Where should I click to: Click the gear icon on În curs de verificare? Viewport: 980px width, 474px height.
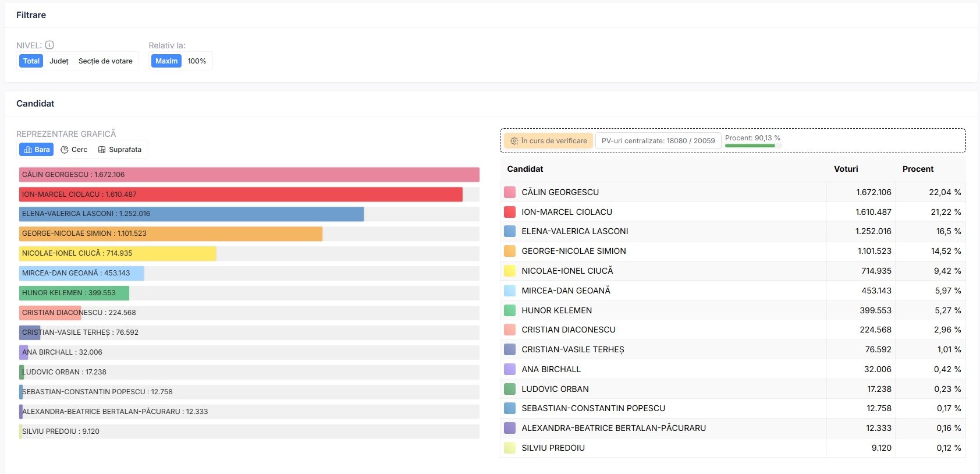pos(514,141)
